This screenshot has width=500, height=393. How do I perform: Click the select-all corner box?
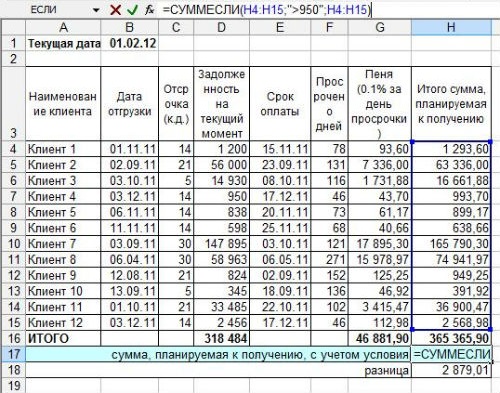(x=14, y=27)
